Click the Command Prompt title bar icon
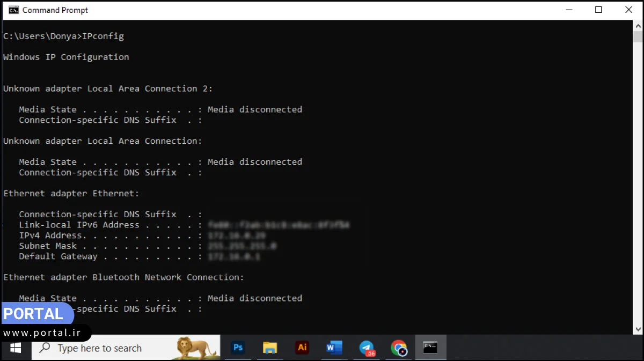 (x=13, y=10)
